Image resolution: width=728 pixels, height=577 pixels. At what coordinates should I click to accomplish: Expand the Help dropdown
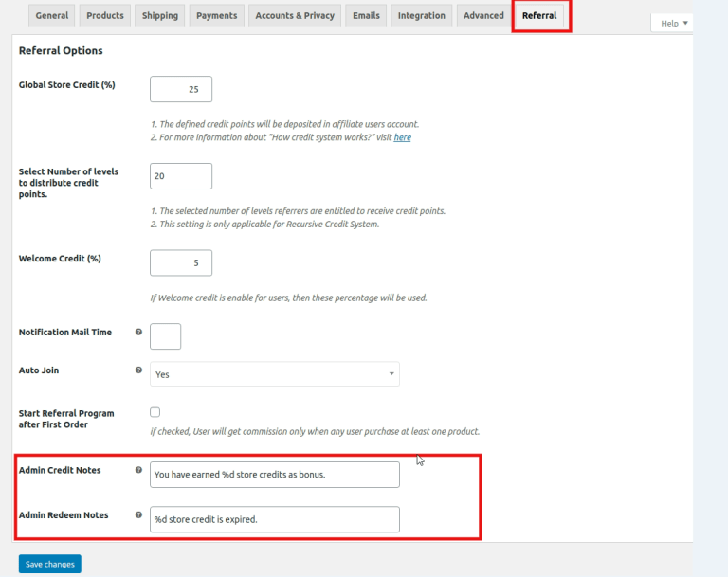pyautogui.click(x=674, y=23)
